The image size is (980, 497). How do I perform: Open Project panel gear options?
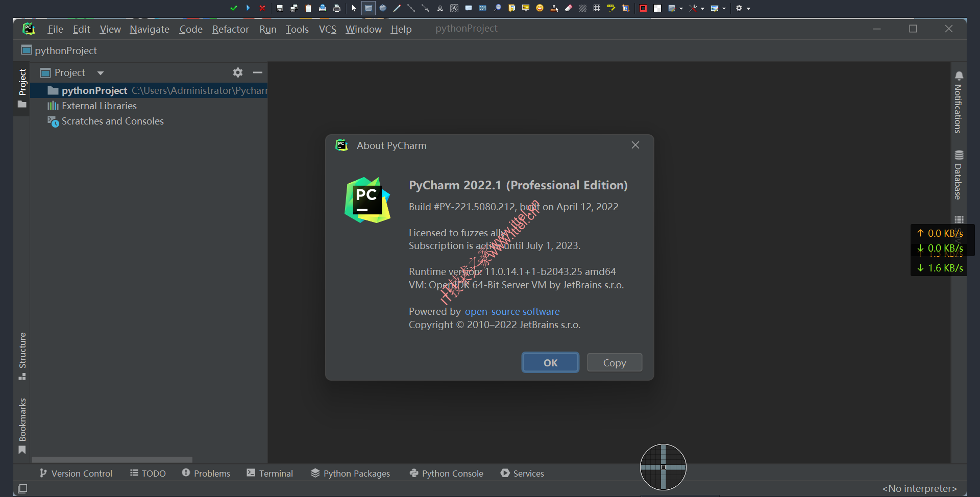tap(238, 72)
